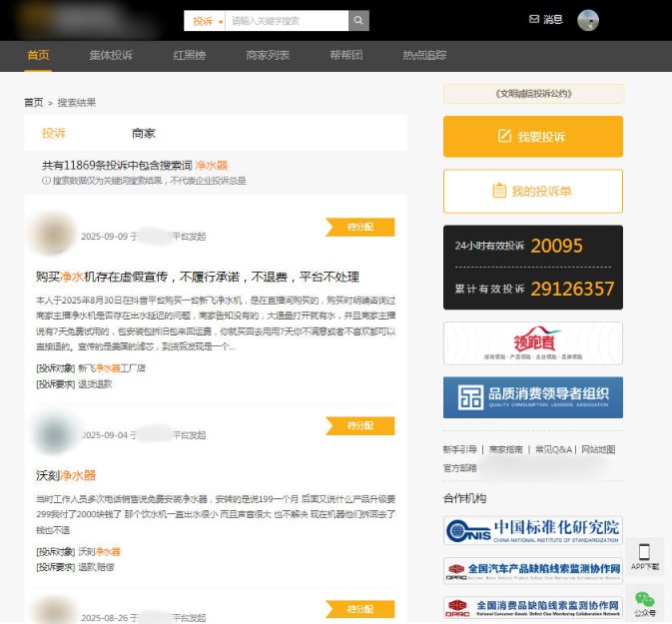Click the 合作机构 section heading
The image size is (672, 624).
(x=465, y=498)
